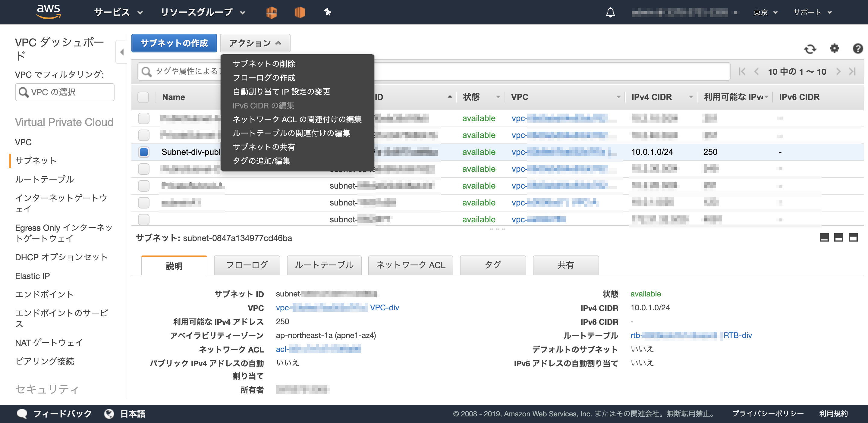
Task: Open the 東京 region dropdown
Action: click(765, 12)
